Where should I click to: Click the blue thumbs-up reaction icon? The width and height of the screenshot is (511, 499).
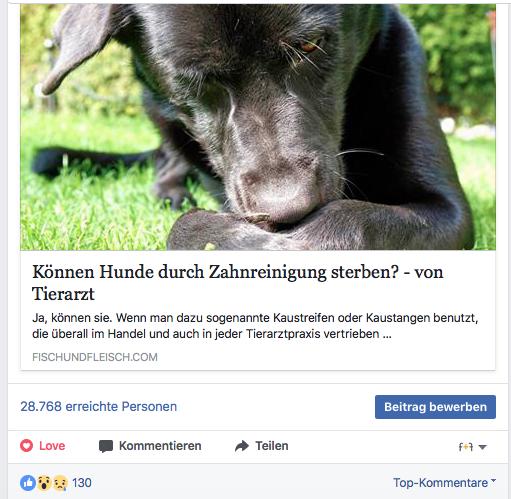tap(28, 483)
